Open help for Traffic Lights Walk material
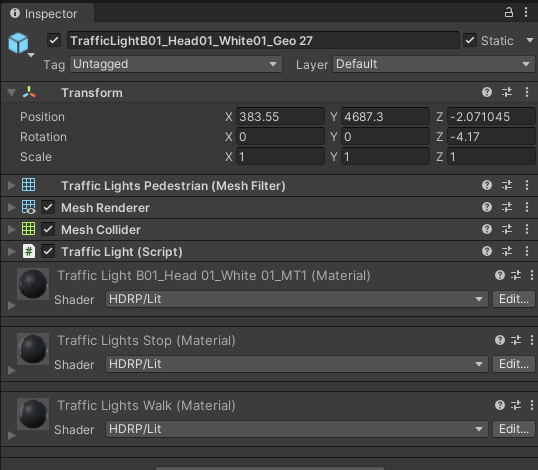The height and width of the screenshot is (470, 538). click(500, 405)
